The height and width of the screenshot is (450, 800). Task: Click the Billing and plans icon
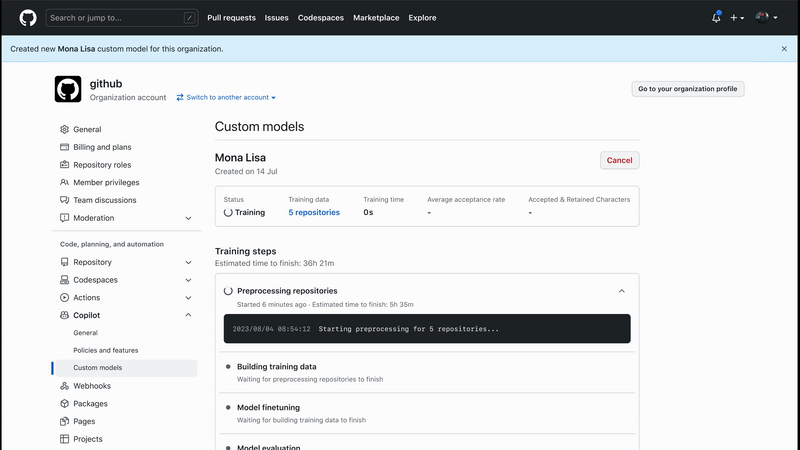[65, 147]
